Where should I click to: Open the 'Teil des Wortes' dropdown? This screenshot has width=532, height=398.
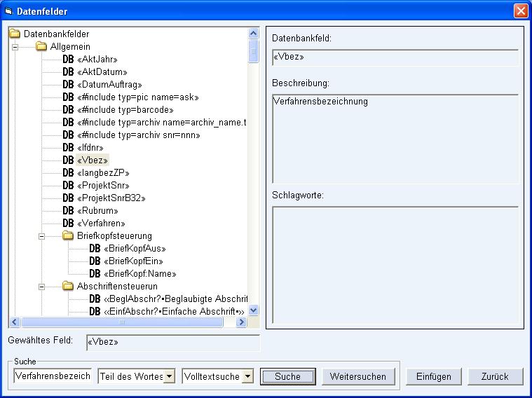169,377
